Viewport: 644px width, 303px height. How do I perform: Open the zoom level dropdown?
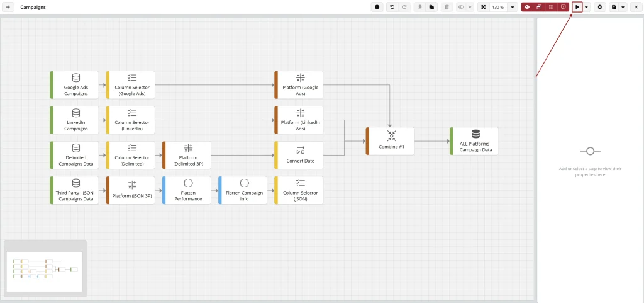513,7
